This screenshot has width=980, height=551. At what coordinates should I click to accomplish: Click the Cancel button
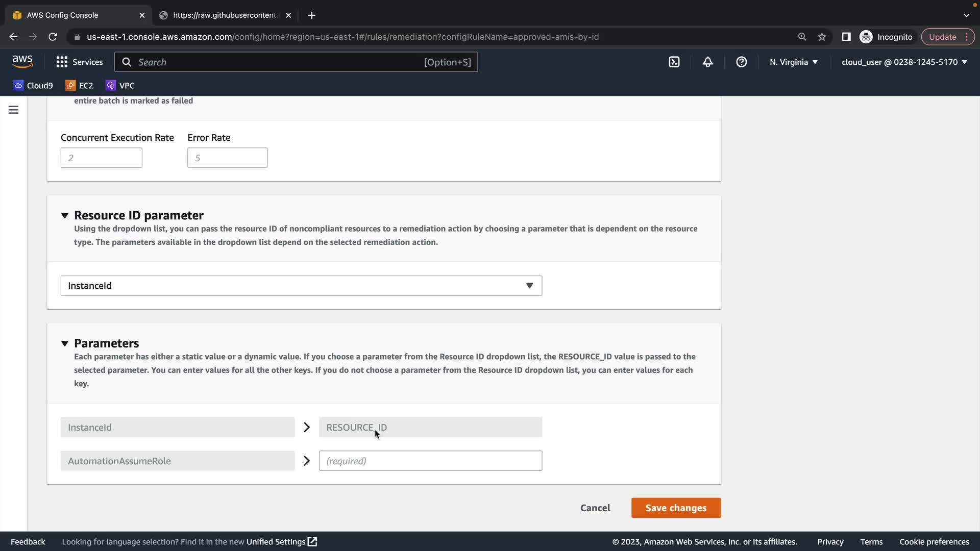coord(595,508)
